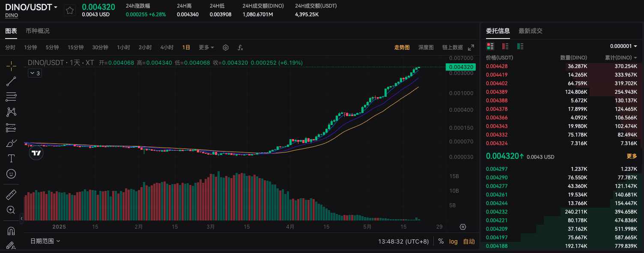Image resolution: width=644 pixels, height=253 pixels.
Task: Open the 委托信息 order book tab
Action: click(x=498, y=31)
